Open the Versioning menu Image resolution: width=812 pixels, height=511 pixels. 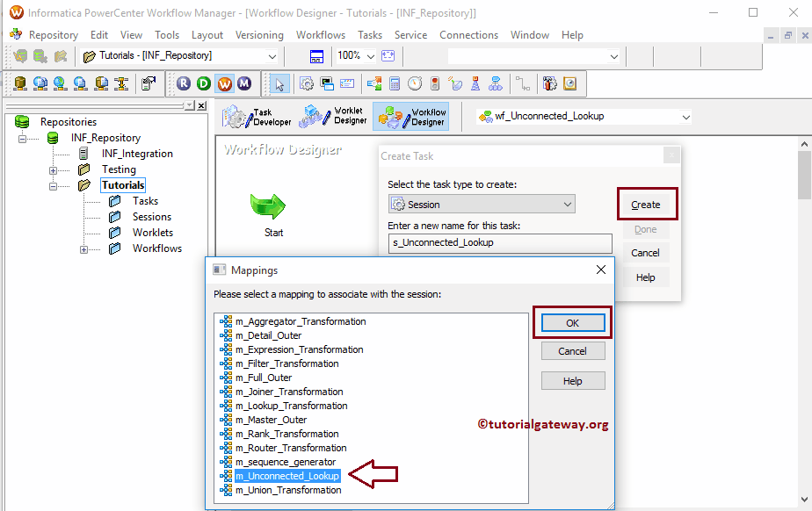(259, 35)
